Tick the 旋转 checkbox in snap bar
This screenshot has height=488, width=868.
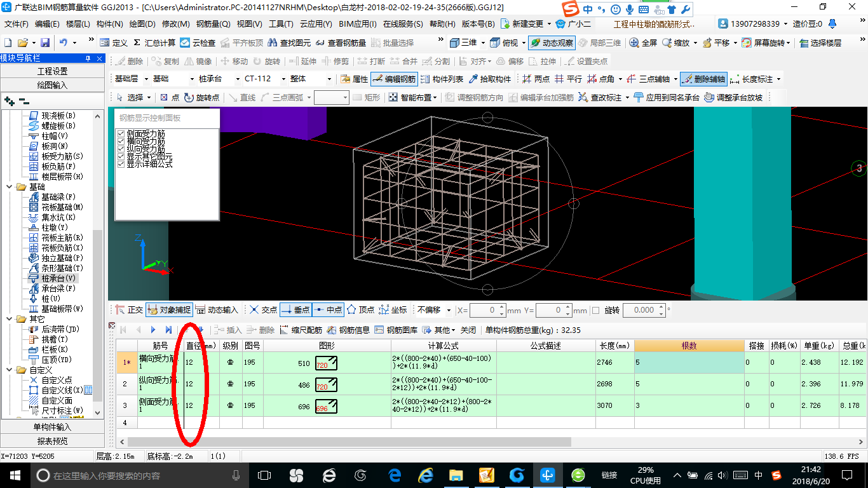[x=595, y=310]
